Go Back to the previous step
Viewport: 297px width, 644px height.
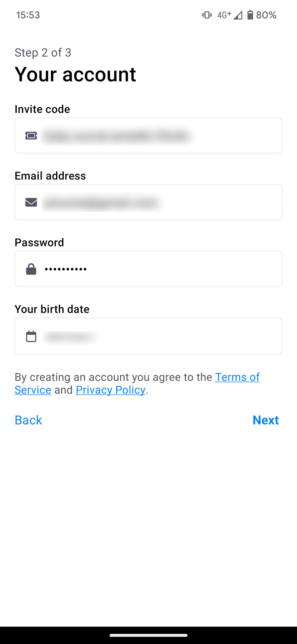pyautogui.click(x=28, y=420)
